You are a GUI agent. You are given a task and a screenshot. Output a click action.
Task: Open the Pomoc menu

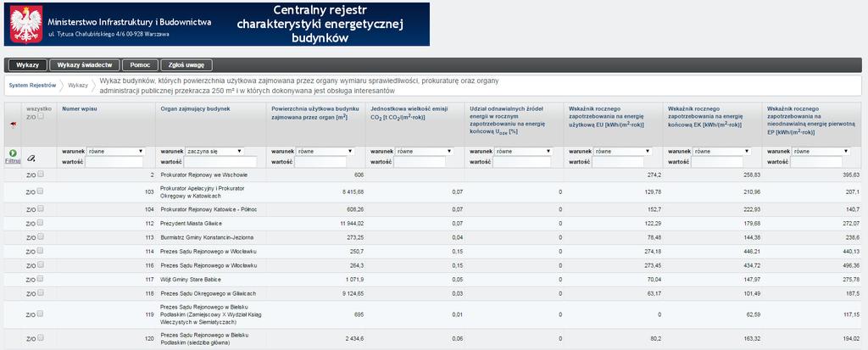[140, 65]
